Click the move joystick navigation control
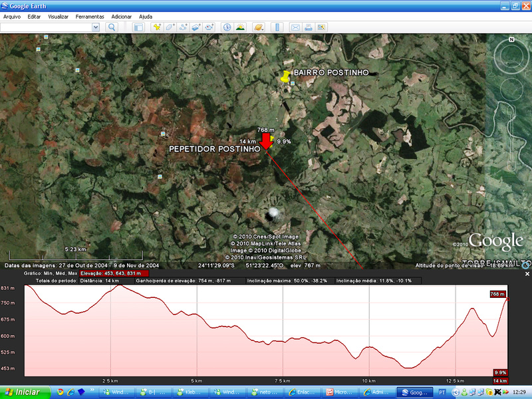532x399 pixels. pyautogui.click(x=511, y=89)
